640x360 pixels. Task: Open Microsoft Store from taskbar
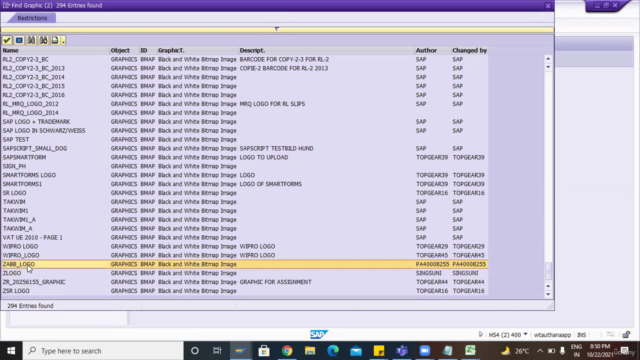click(x=264, y=351)
